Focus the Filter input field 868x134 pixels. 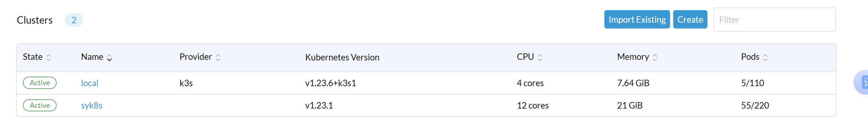tap(774, 20)
